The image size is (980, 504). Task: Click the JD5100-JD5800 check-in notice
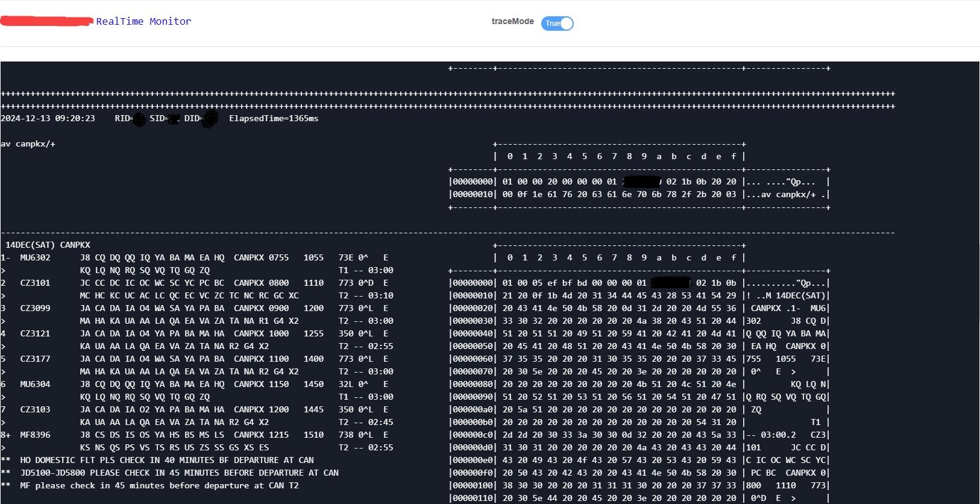pyautogui.click(x=179, y=473)
